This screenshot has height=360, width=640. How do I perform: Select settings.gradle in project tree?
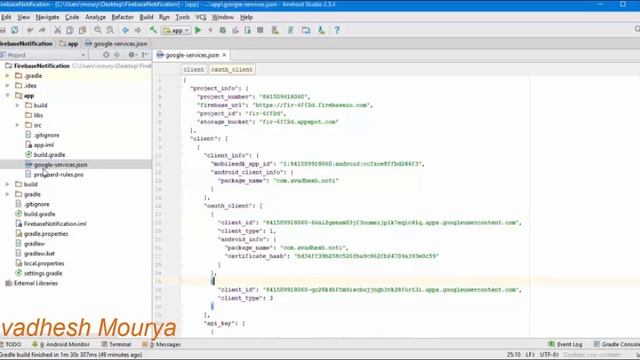coord(43,273)
